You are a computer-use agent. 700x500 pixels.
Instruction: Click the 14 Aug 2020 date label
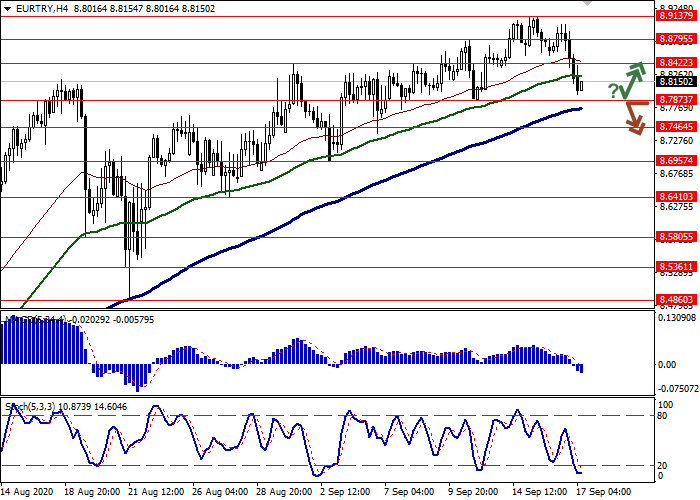27,492
